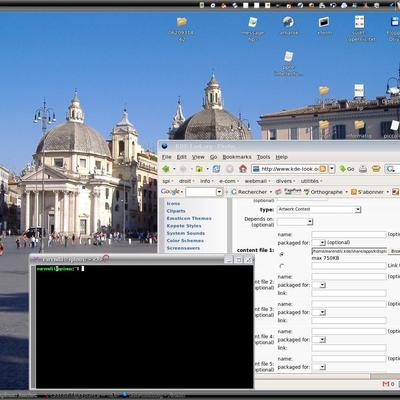
Task: Open the Tools menu
Action: pos(263,157)
